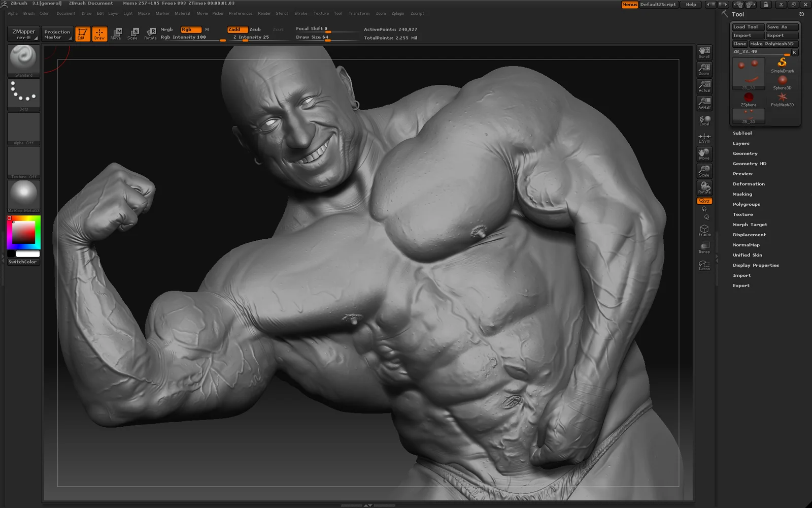
Task: Select the Standard brush thumbnail
Action: [x=23, y=59]
